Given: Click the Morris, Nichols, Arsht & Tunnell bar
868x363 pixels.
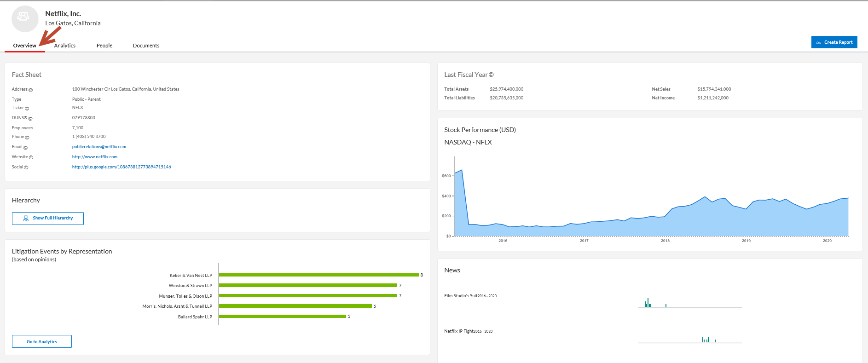Looking at the screenshot, I should [295, 306].
